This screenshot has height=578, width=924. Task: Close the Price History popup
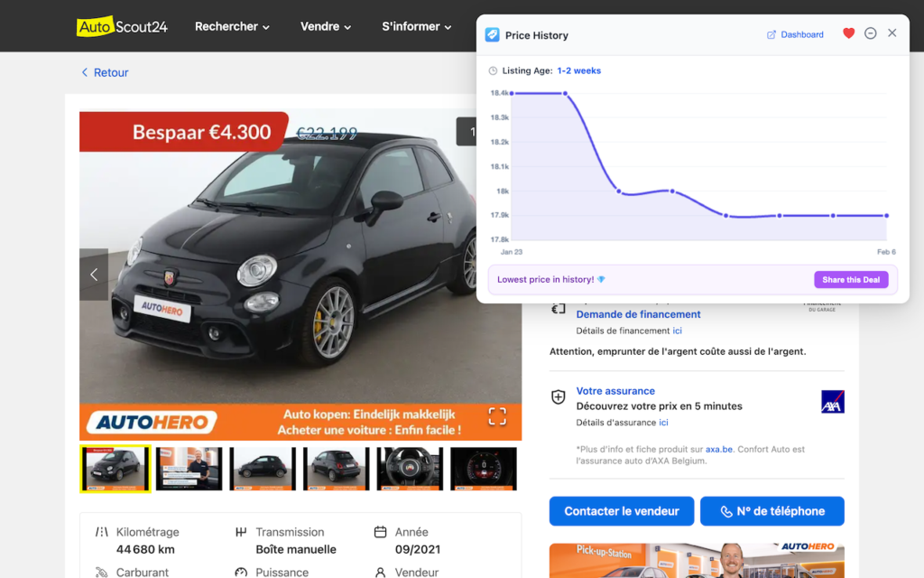pyautogui.click(x=892, y=33)
